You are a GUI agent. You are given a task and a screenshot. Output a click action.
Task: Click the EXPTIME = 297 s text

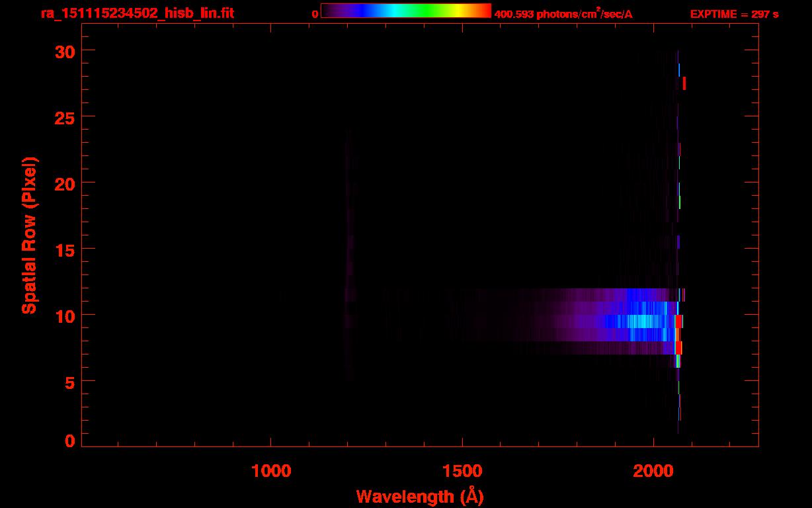point(734,14)
